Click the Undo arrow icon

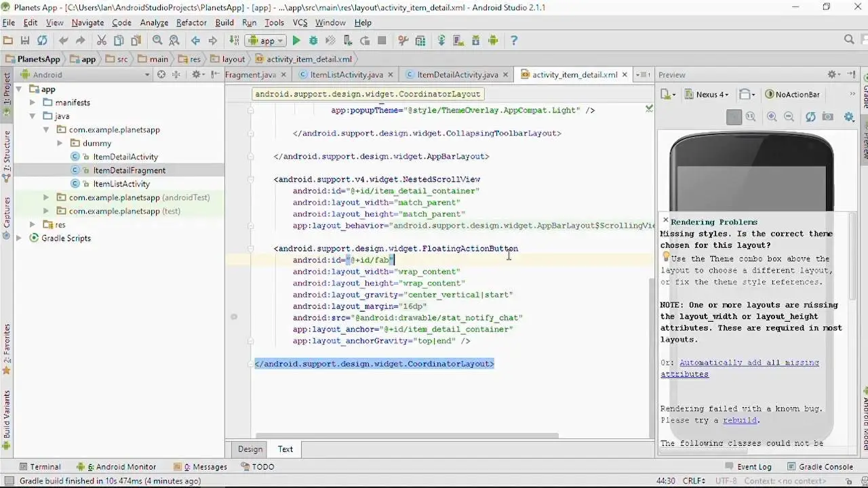pyautogui.click(x=64, y=41)
